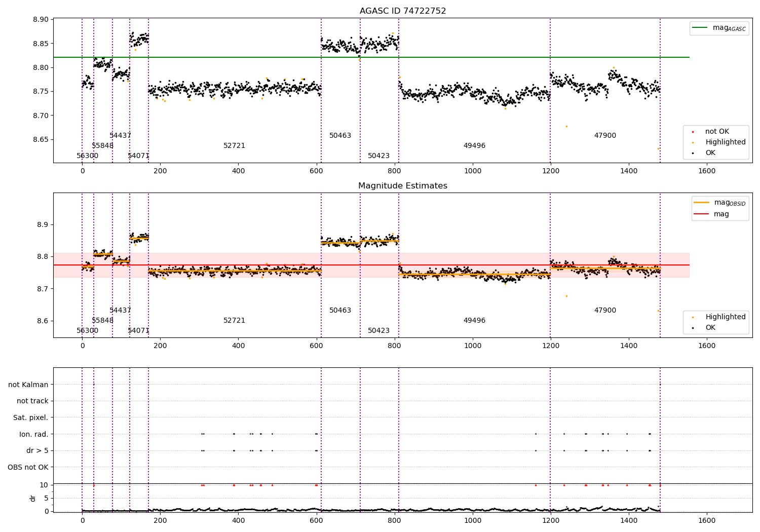The width and height of the screenshot is (760, 532).
Task: Click the 8.65 y-axis tick label
Action: click(41, 140)
